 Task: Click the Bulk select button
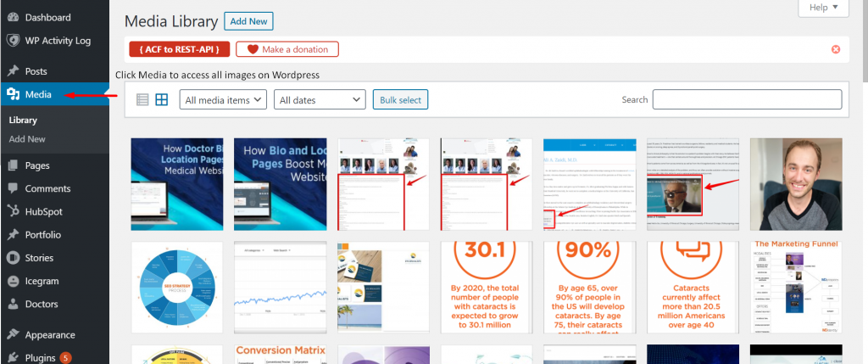point(400,100)
